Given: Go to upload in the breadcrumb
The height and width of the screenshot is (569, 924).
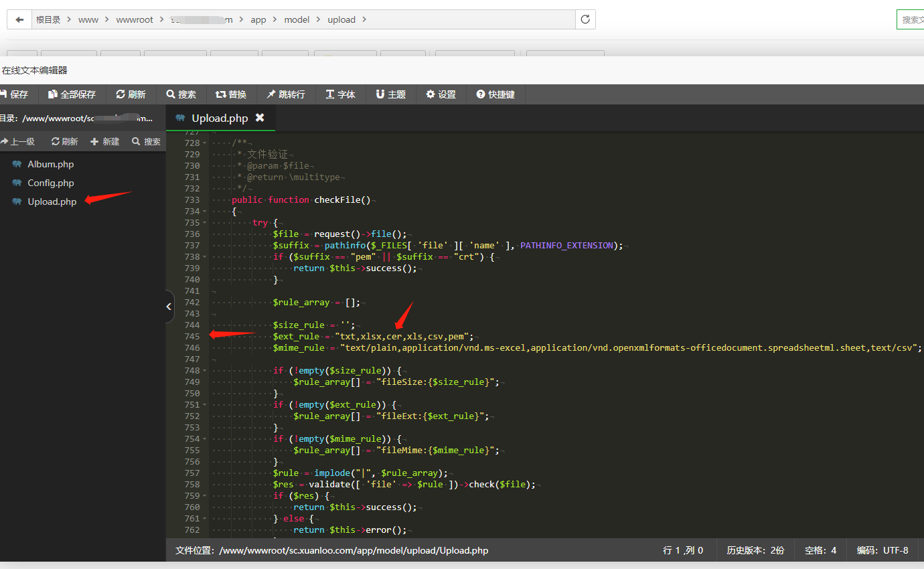Looking at the screenshot, I should 341,20.
